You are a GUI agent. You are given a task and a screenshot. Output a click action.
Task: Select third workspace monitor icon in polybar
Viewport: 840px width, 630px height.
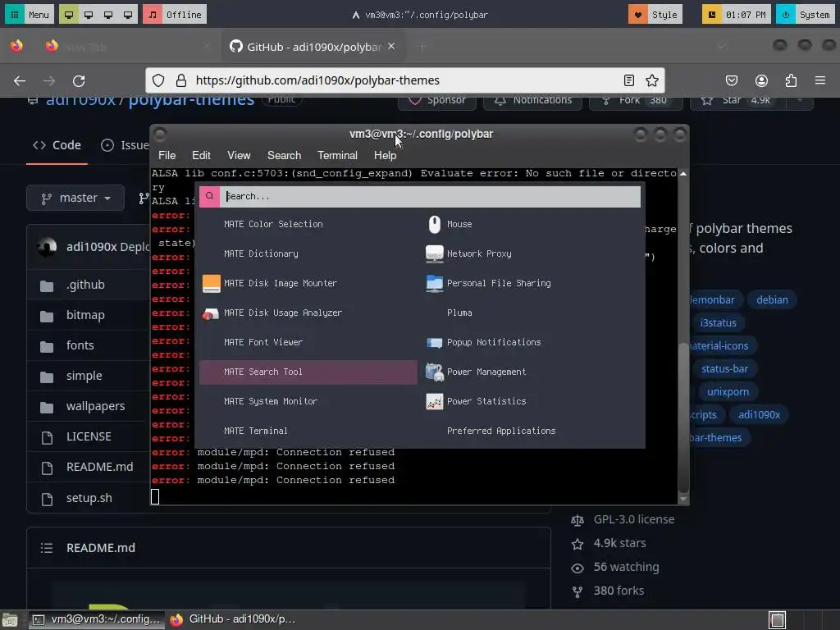(108, 15)
